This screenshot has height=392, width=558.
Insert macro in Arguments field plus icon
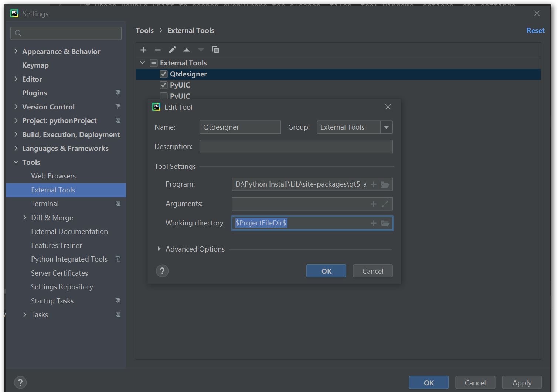click(374, 204)
